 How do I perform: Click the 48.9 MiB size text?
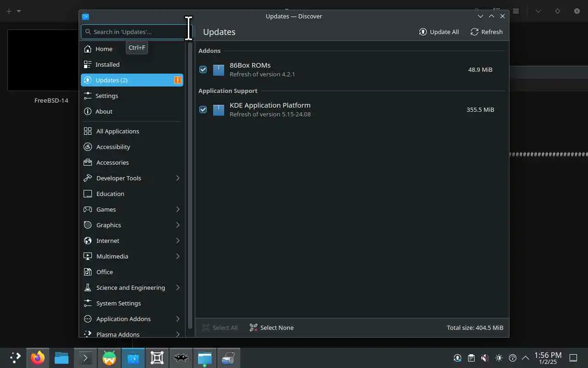point(480,69)
